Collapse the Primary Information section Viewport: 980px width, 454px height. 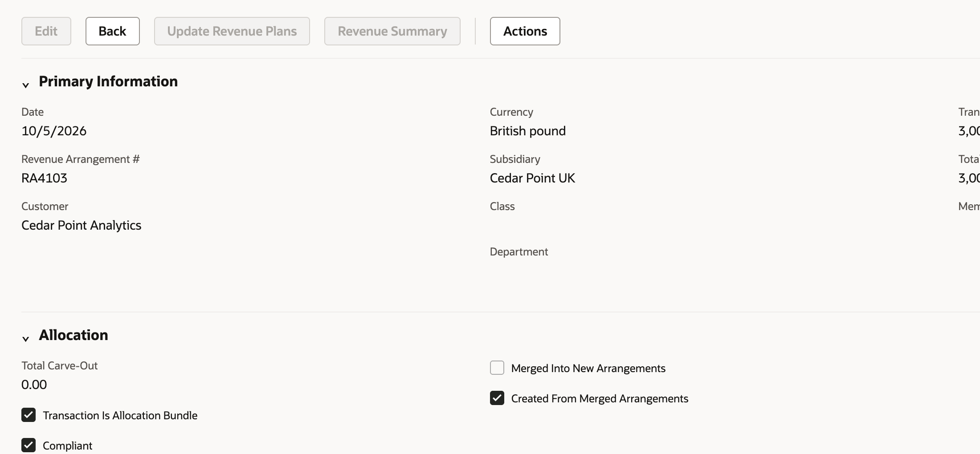point(26,85)
